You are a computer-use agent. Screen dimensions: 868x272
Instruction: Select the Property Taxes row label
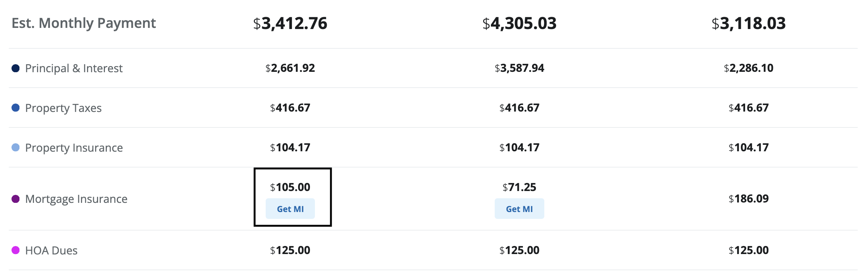tap(63, 108)
